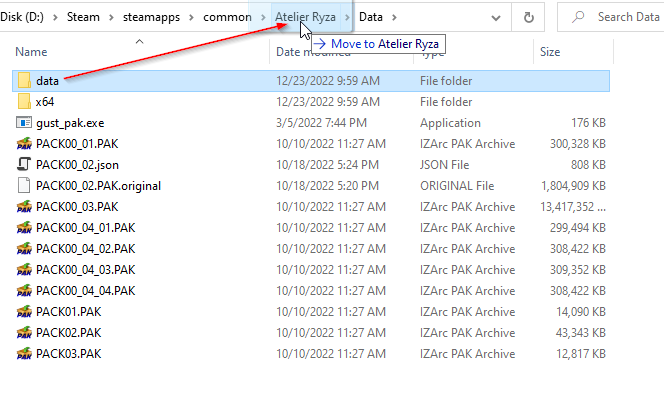Click the 808 KB size cell
This screenshot has width=664, height=397.
(588, 165)
